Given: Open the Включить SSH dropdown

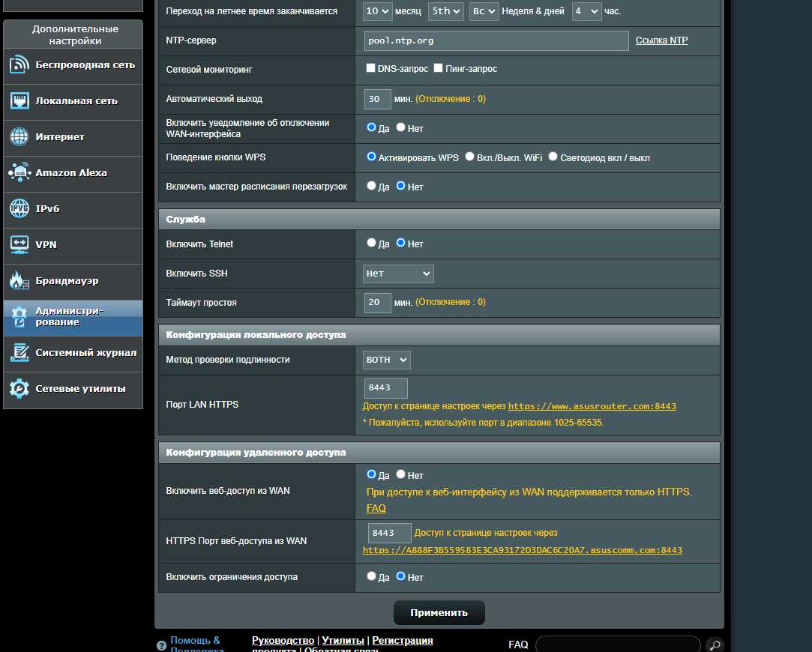Looking at the screenshot, I should point(398,274).
